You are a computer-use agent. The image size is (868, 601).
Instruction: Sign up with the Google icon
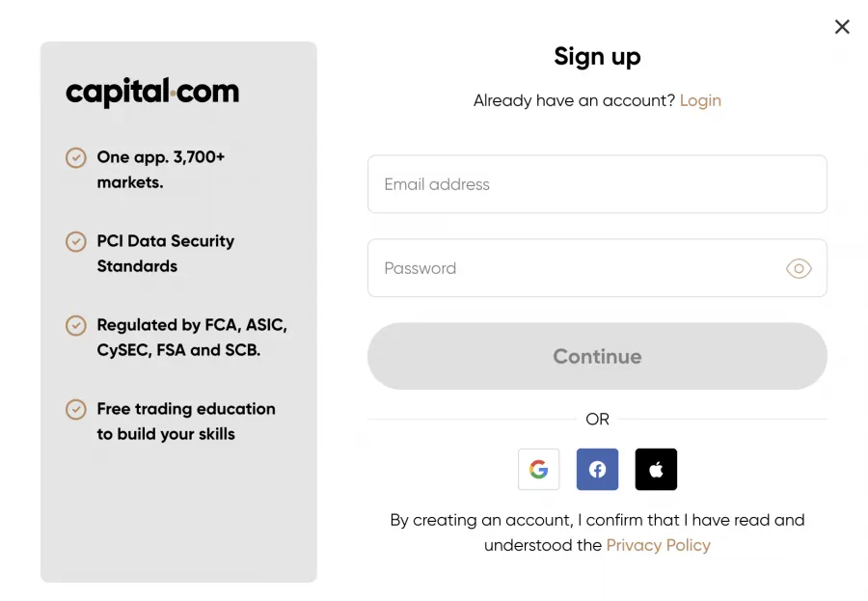pos(538,469)
